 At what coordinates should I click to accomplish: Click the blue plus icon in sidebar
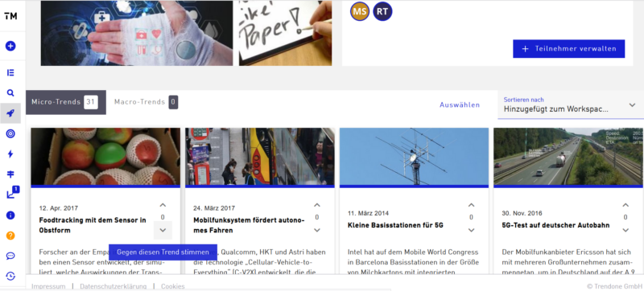(10, 46)
